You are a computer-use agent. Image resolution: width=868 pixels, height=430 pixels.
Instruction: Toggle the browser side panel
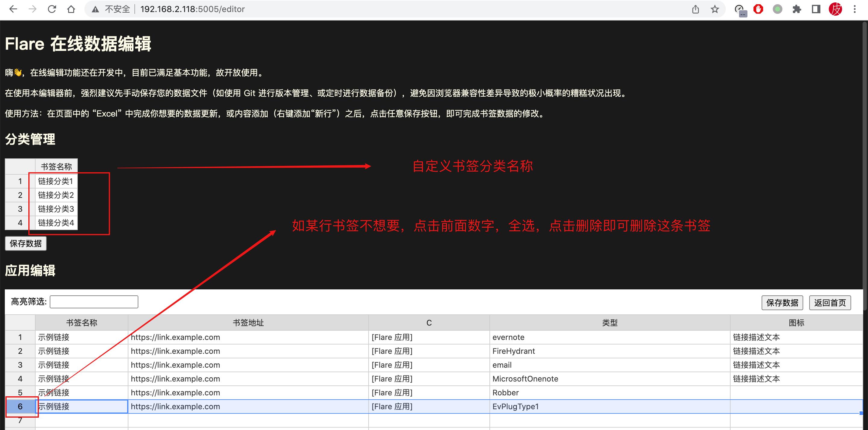(x=816, y=9)
